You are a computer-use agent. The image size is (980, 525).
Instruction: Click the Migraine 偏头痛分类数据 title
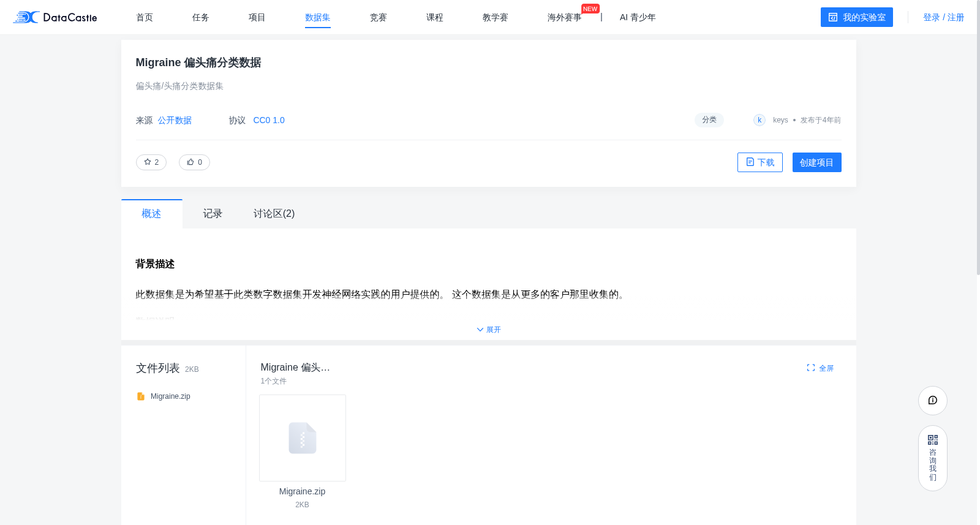198,62
